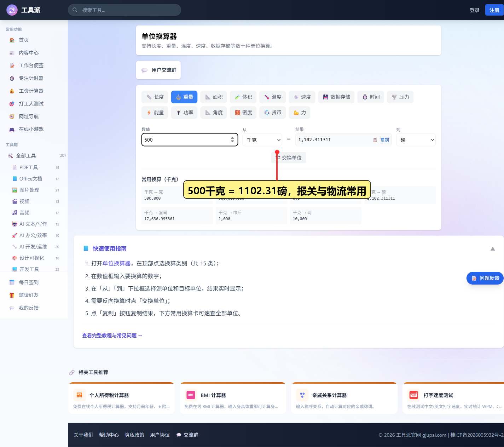Select the 温度 category tab
The image size is (504, 447).
(x=273, y=97)
